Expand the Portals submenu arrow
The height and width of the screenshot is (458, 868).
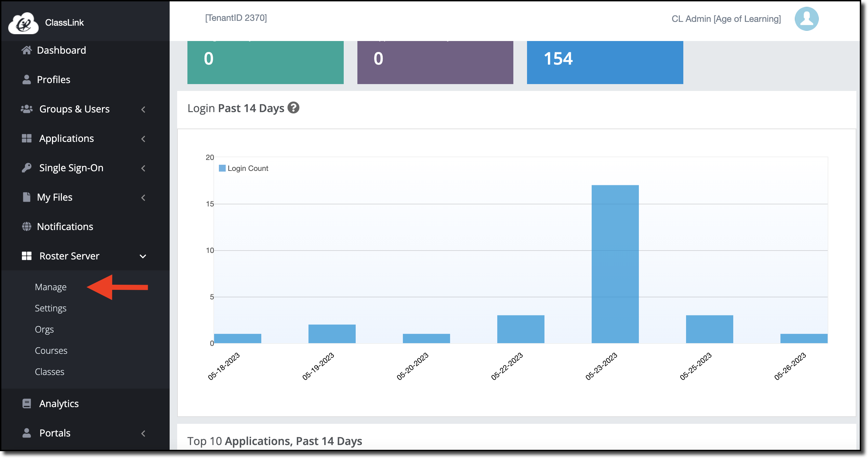143,433
